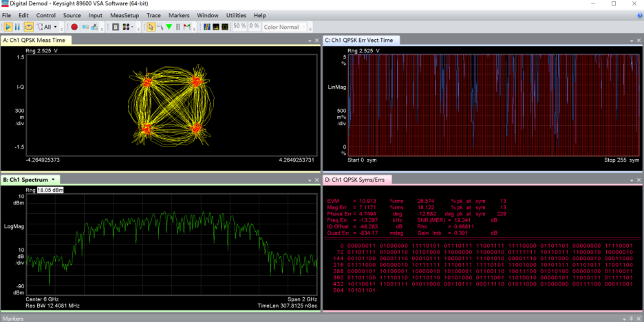
Task: Toggle the 0 % button
Action: click(254, 26)
